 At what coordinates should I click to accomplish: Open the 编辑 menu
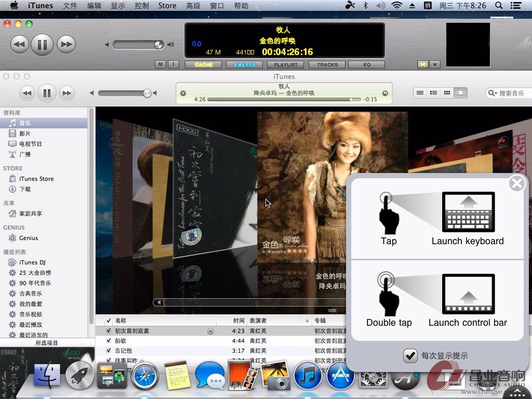(x=94, y=5)
